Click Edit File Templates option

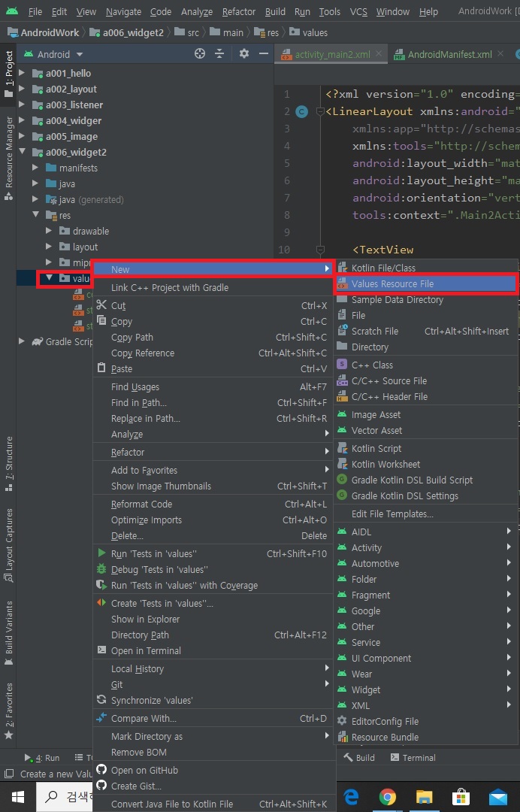(x=426, y=514)
